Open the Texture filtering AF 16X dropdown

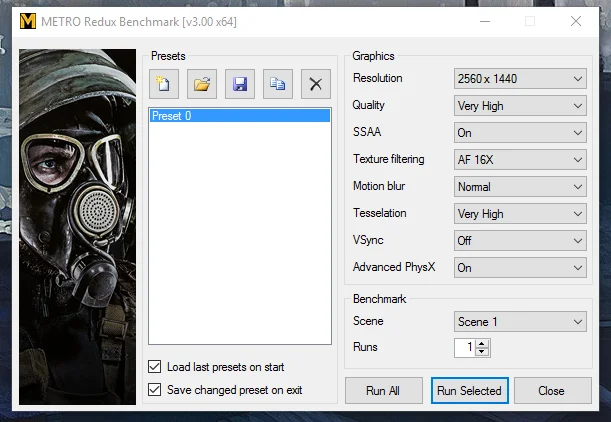pyautogui.click(x=520, y=160)
